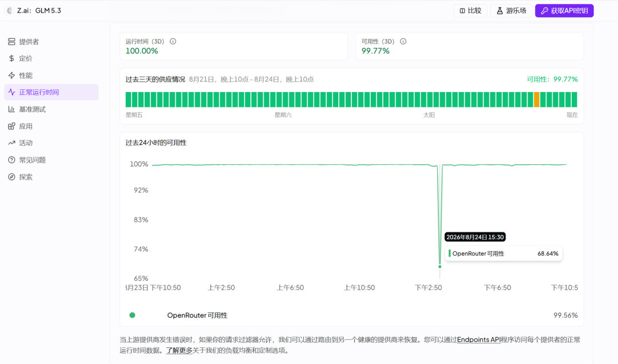Select the 正常运行时间 sidebar item
Screen dimensions: 618x364
coord(51,92)
